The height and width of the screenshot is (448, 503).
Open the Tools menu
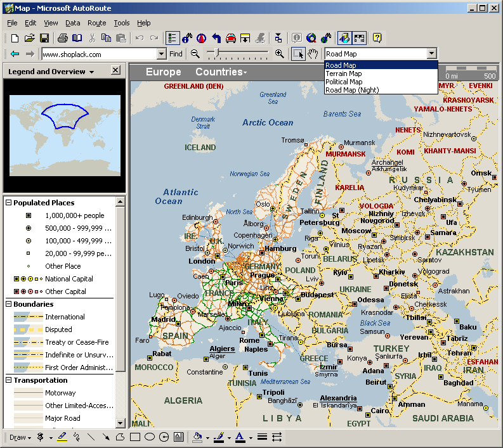[122, 23]
